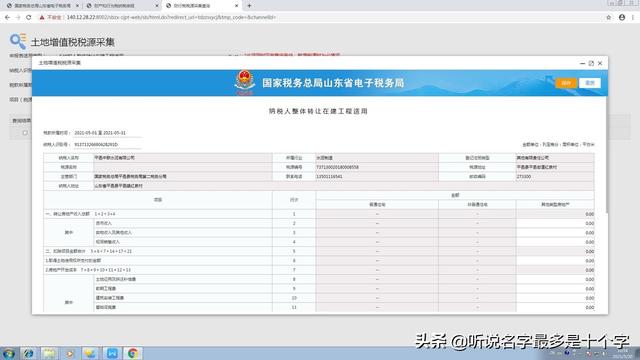Open the Chrome three-dot menu
This screenshot has height=360, width=640.
633,17
